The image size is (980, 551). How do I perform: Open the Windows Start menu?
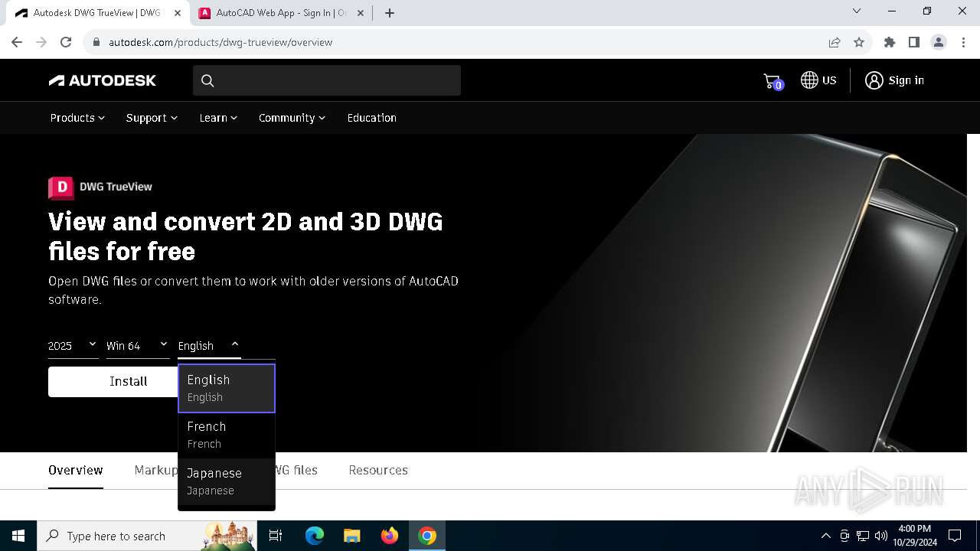(x=18, y=536)
